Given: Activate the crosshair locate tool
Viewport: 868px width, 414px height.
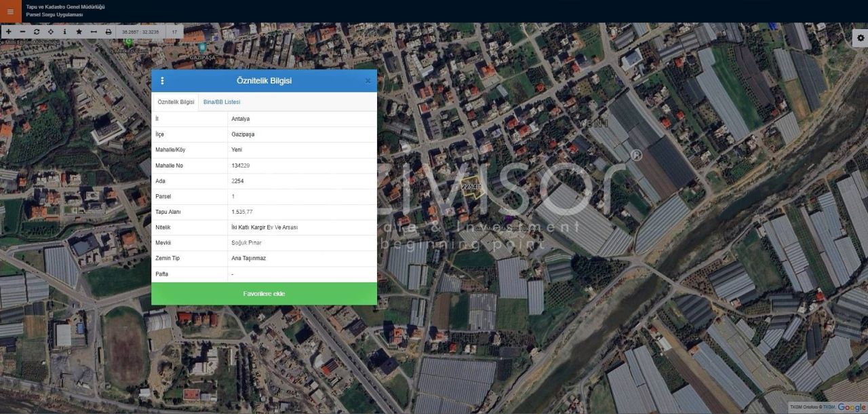Looking at the screenshot, I should [x=51, y=32].
